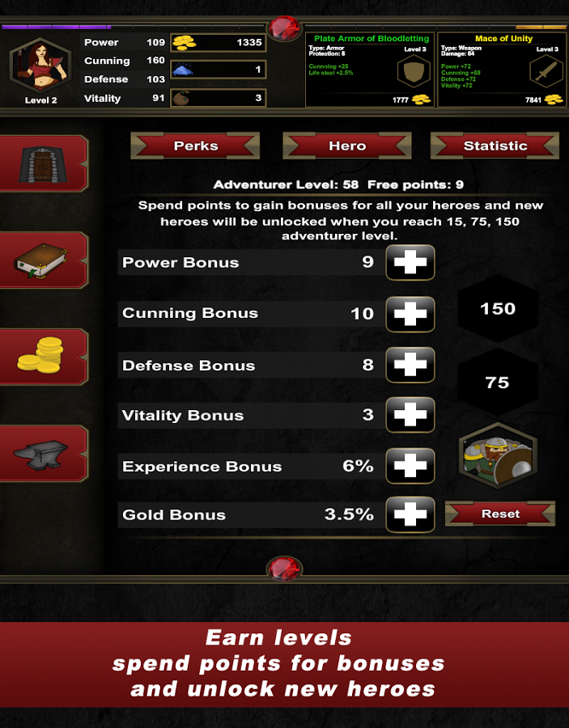Raise Experience Bonus with plus button
The width and height of the screenshot is (569, 728).
(x=410, y=466)
